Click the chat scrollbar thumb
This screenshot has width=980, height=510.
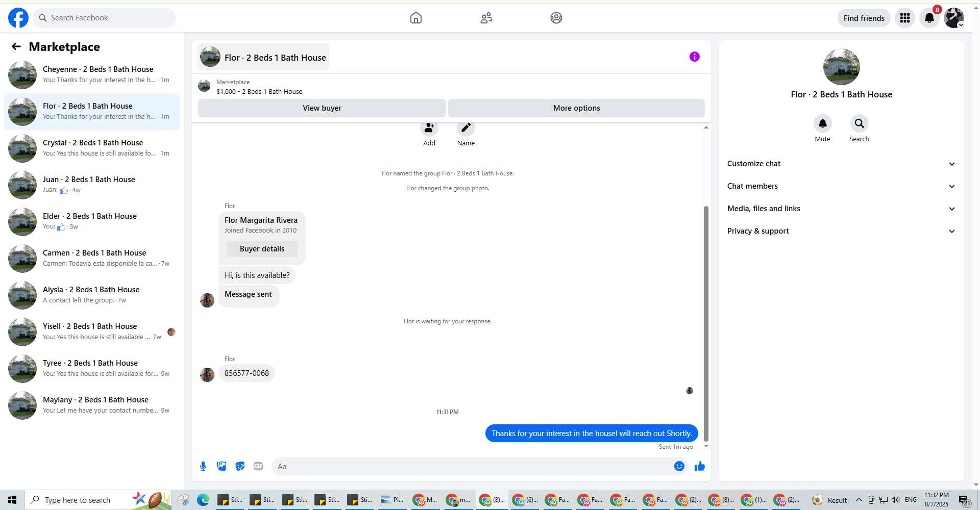[706, 324]
